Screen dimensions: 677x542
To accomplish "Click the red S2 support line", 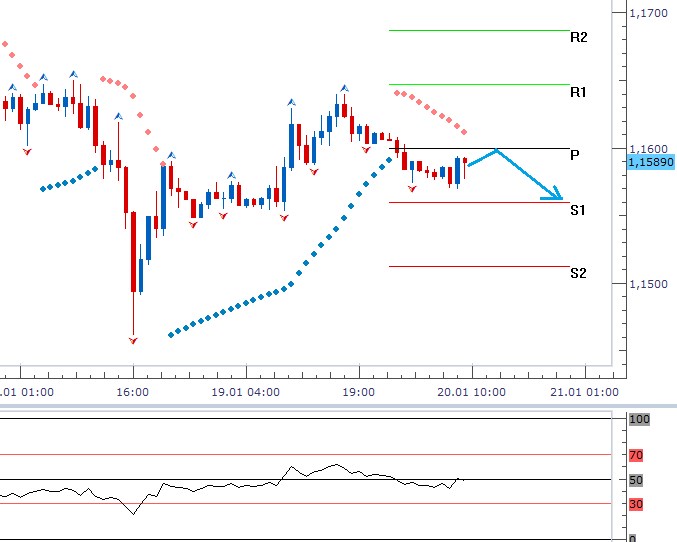I will point(478,267).
